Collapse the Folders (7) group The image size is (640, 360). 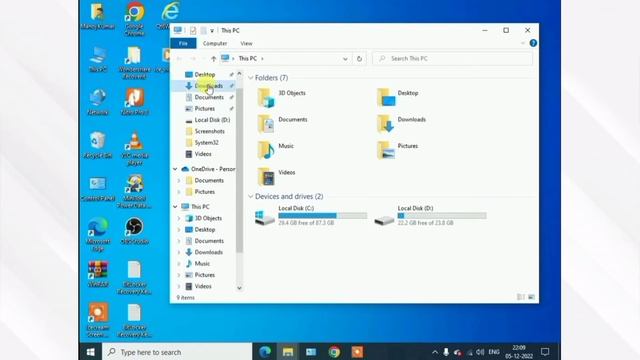coord(251,78)
